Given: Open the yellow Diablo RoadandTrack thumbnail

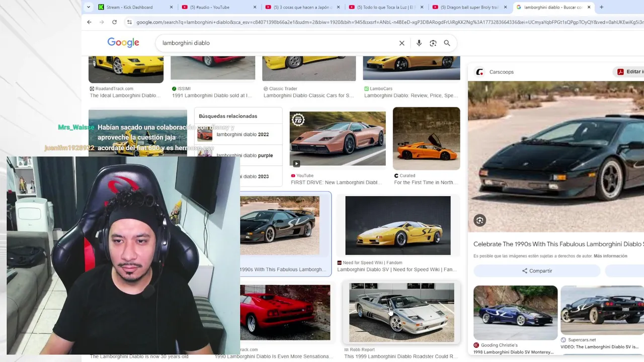Looking at the screenshot, I should click(126, 69).
